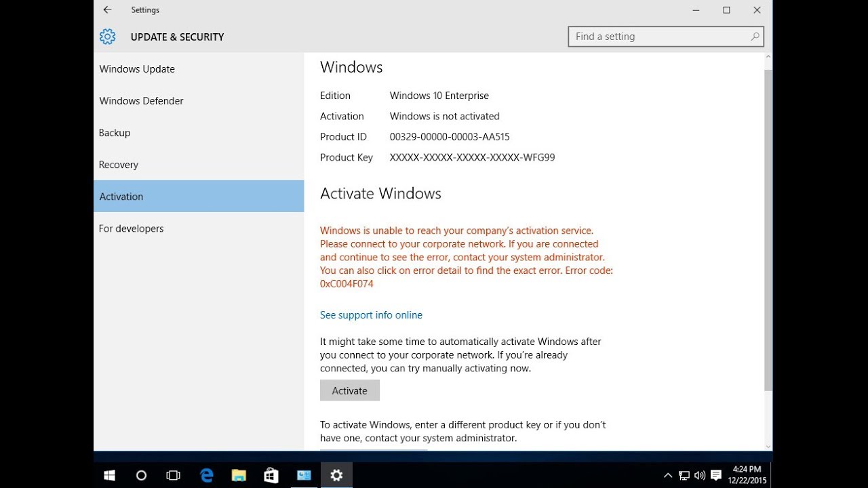Viewport: 868px width, 488px height.
Task: Click Windows 10 Enterprise edition text
Action: click(x=439, y=96)
